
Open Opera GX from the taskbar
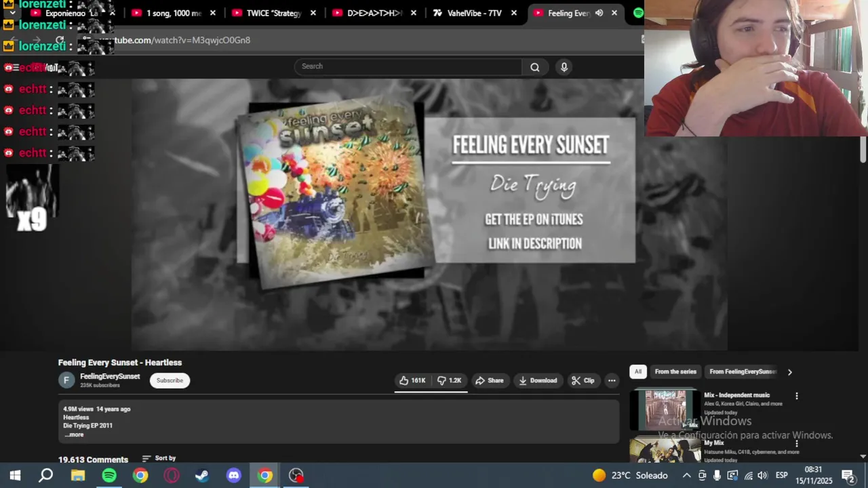[x=172, y=476]
